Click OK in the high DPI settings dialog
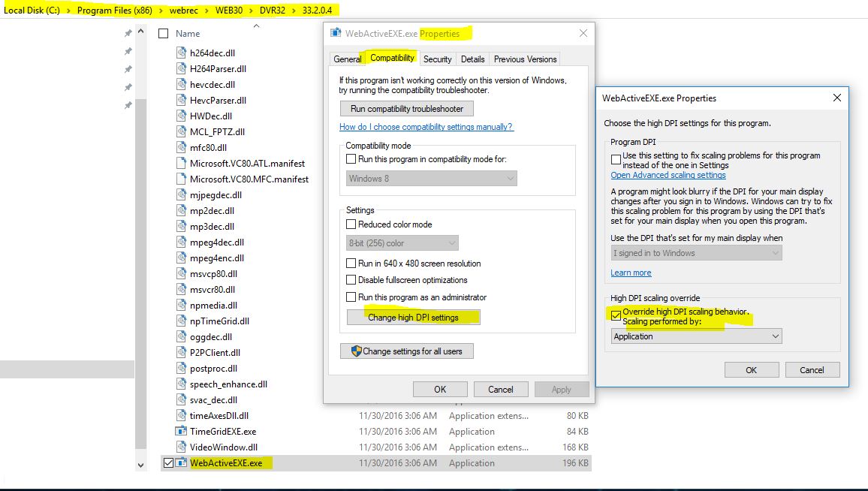 [751, 370]
